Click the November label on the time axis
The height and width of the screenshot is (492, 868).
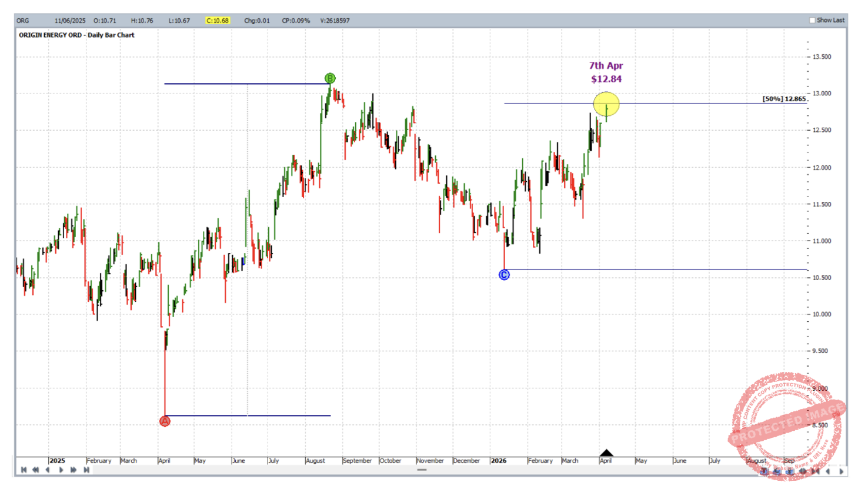pos(430,461)
